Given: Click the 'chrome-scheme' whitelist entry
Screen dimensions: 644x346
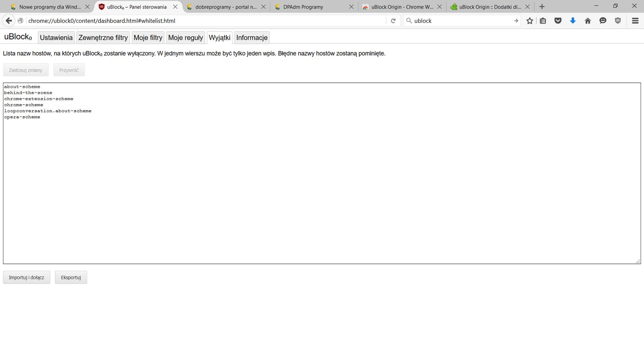Looking at the screenshot, I should pos(24,105).
